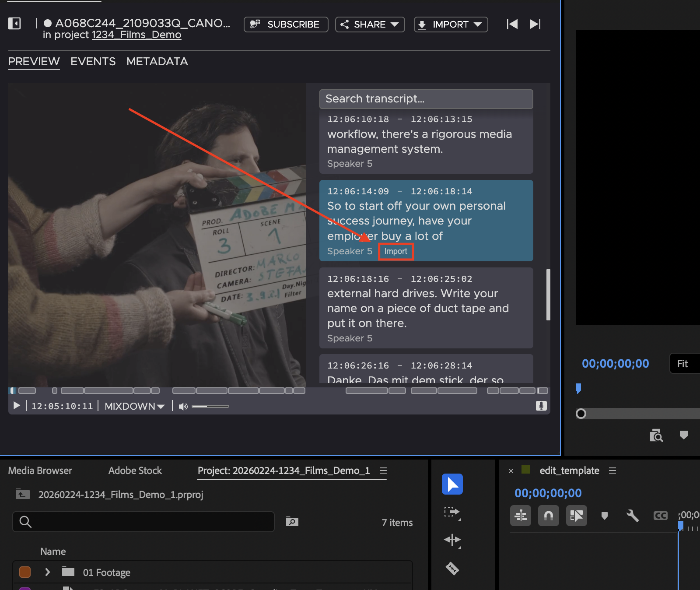This screenshot has height=590, width=700.
Task: Switch to the EVENTS tab
Action: tap(93, 62)
